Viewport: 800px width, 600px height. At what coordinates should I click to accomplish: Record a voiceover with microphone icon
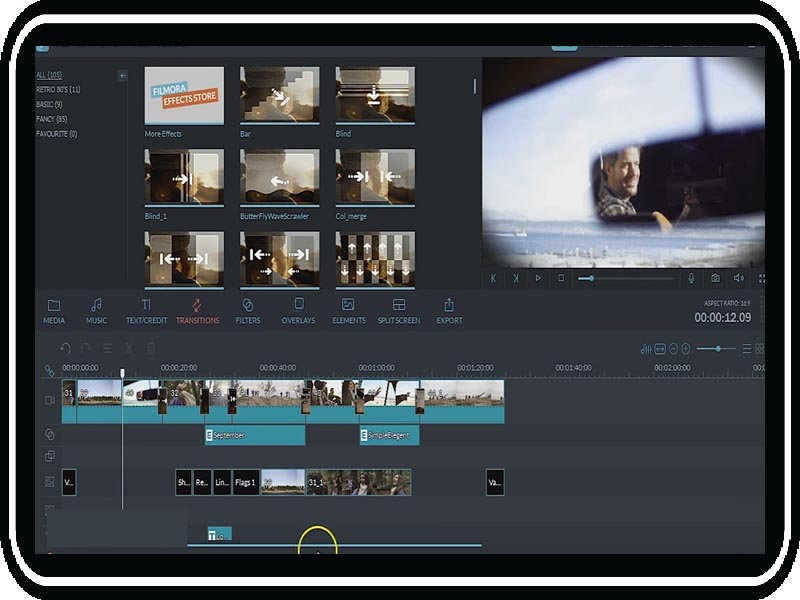(691, 278)
